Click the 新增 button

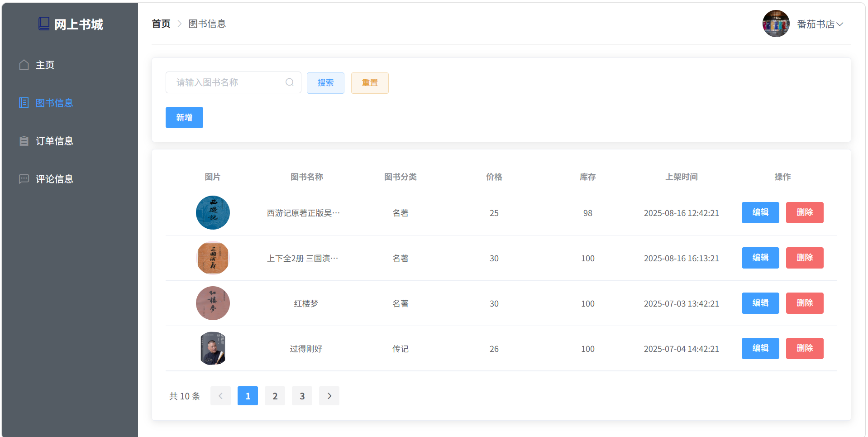184,118
